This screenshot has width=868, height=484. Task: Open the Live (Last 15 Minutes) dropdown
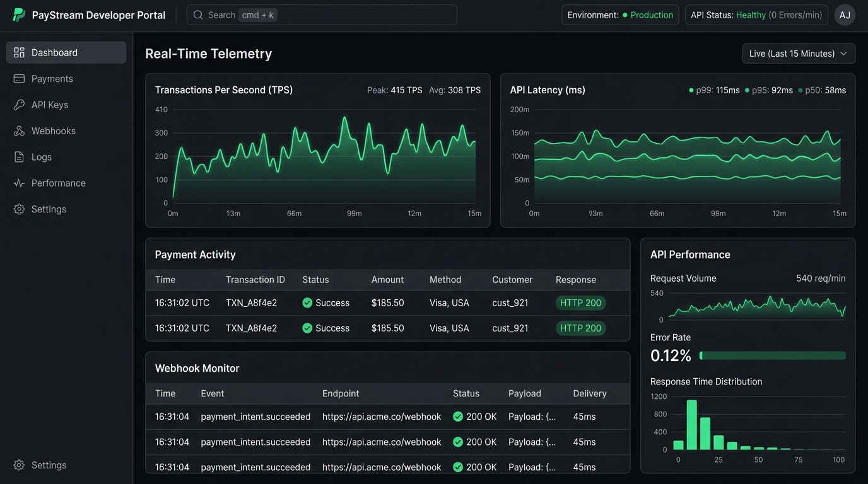click(x=799, y=54)
